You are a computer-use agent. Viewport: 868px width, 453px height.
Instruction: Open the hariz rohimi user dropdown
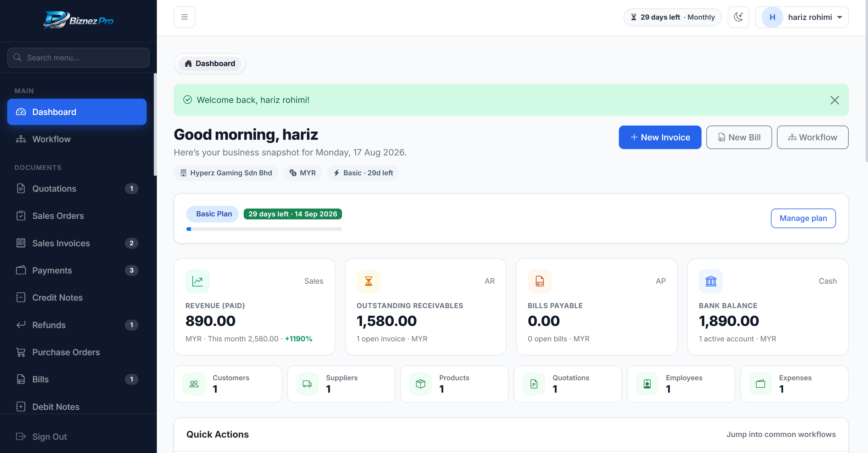[x=802, y=17]
